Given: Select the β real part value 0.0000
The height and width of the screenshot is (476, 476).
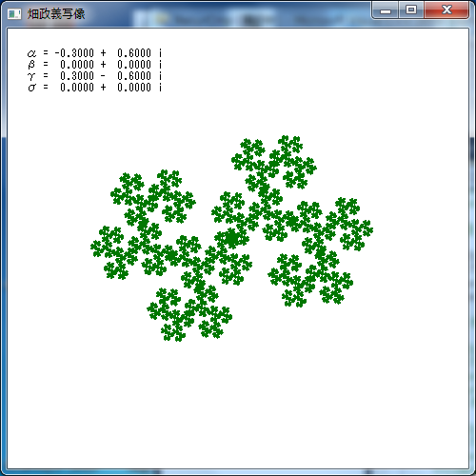Looking at the screenshot, I should pos(77,65).
